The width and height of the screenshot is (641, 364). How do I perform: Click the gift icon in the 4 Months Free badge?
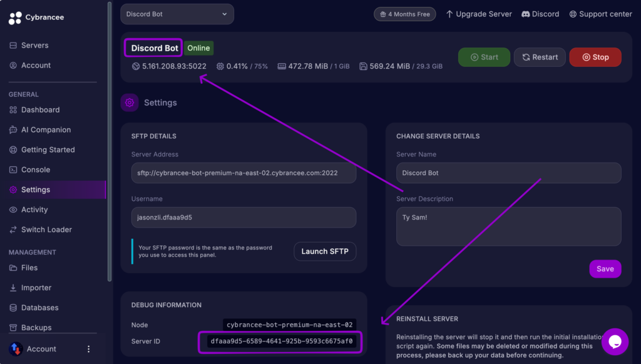[x=383, y=14]
